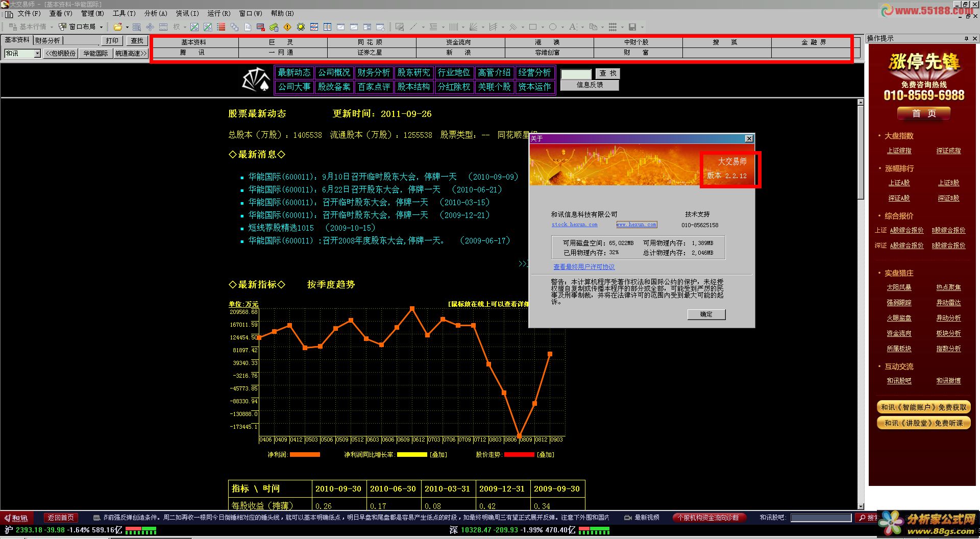The image size is (980, 539).
Task: Open the 财务分析 section link
Action: pyautogui.click(x=374, y=73)
